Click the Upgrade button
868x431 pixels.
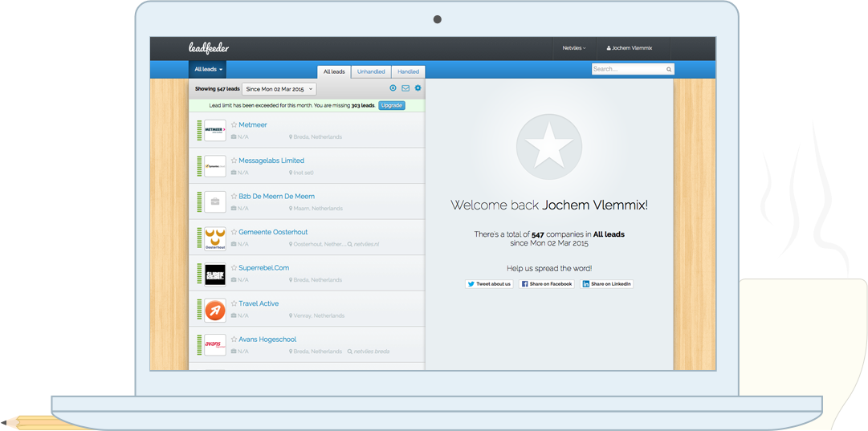coord(392,105)
